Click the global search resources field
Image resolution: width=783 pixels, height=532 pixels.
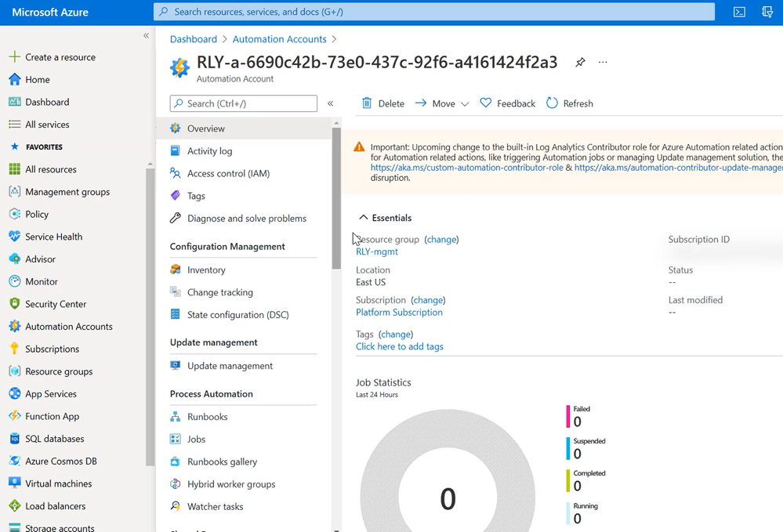(x=434, y=12)
